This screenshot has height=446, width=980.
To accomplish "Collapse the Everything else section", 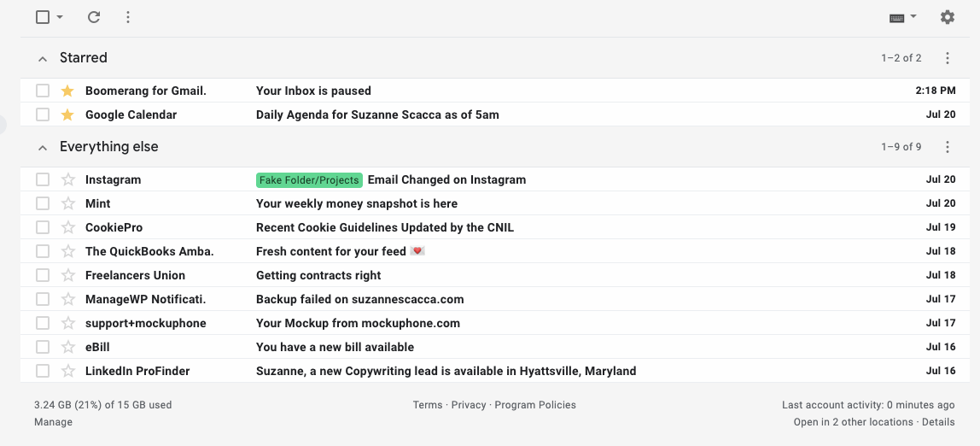I will coord(43,148).
